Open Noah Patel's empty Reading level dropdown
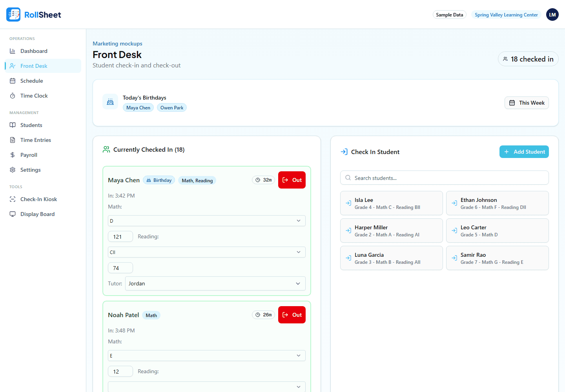Viewport: 565px width, 392px height. point(207,387)
